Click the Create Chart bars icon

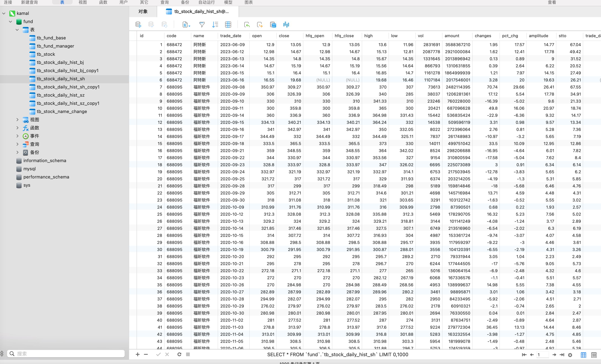tap(286, 24)
